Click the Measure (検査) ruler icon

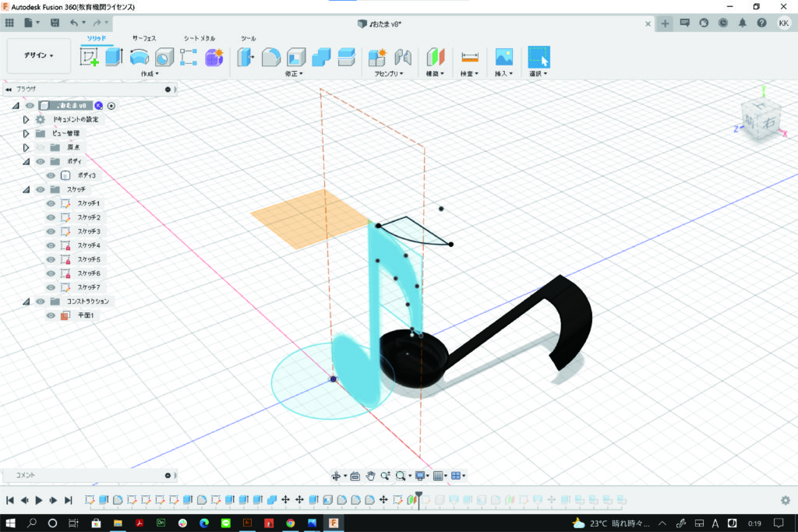tap(469, 57)
